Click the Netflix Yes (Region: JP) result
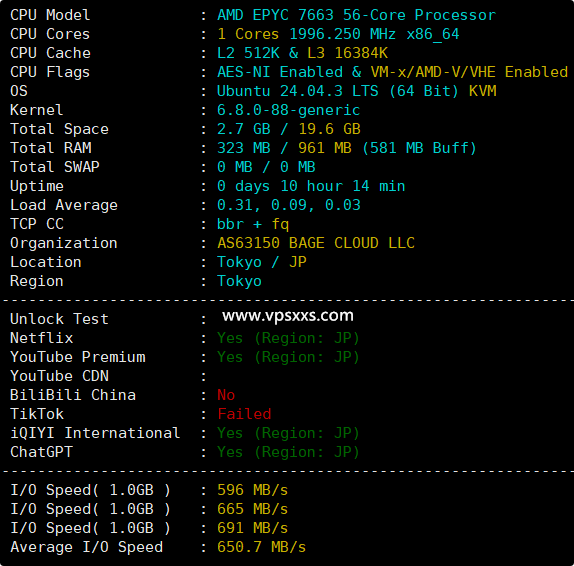Image resolution: width=574 pixels, height=566 pixels. pyautogui.click(x=288, y=338)
